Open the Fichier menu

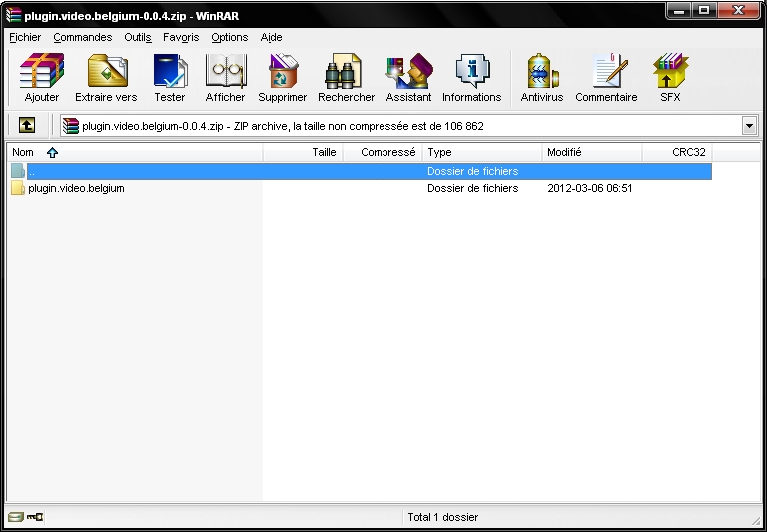click(x=25, y=37)
